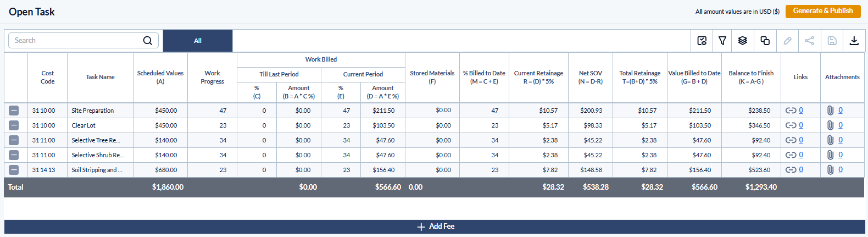Click the pencil edit icon

tap(787, 41)
